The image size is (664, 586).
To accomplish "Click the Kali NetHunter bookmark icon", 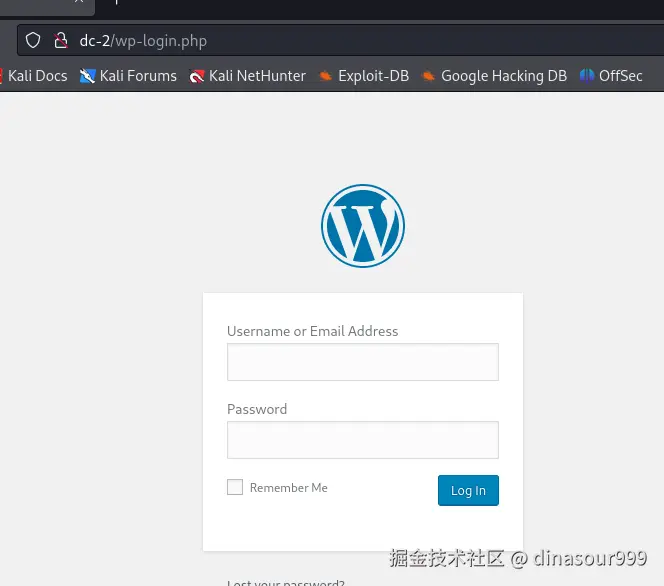I will [x=196, y=76].
